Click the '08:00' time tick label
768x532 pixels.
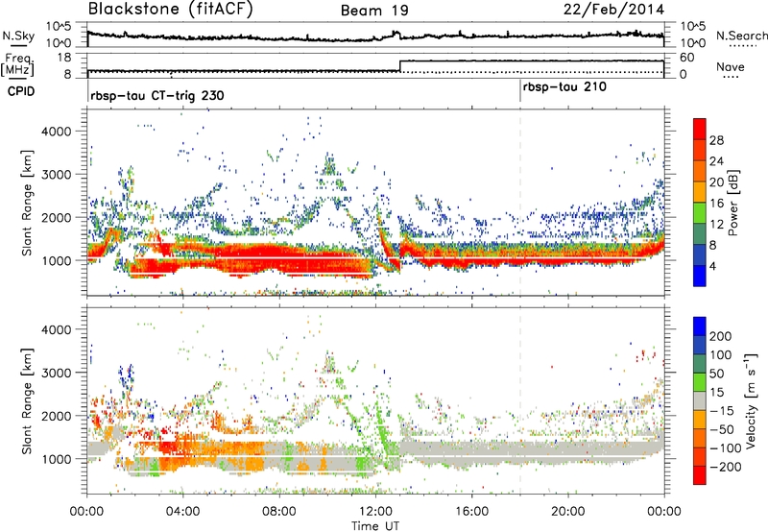click(x=279, y=512)
